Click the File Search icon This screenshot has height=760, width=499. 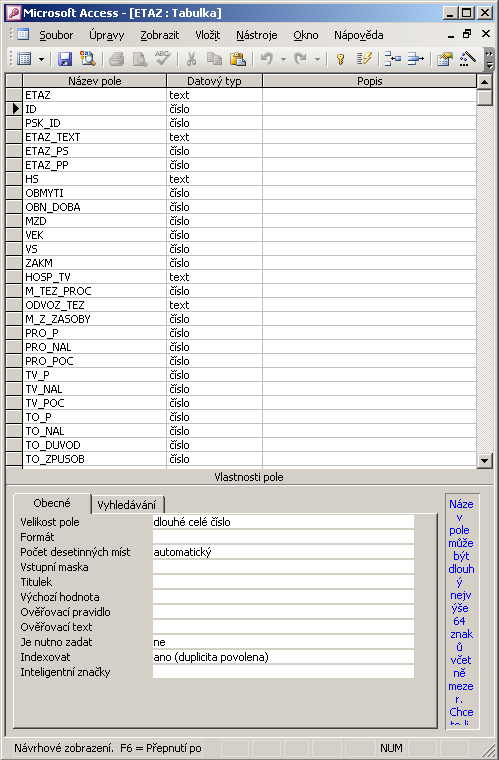[x=88, y=59]
